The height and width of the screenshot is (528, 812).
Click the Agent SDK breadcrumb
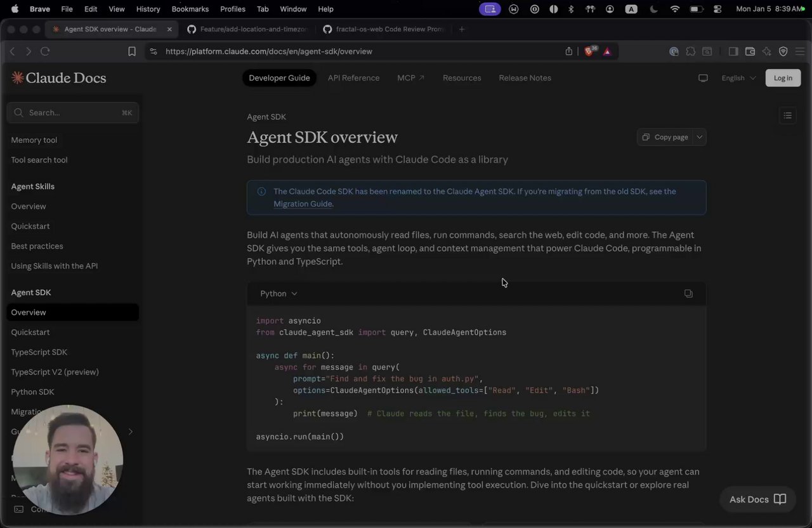[266, 117]
